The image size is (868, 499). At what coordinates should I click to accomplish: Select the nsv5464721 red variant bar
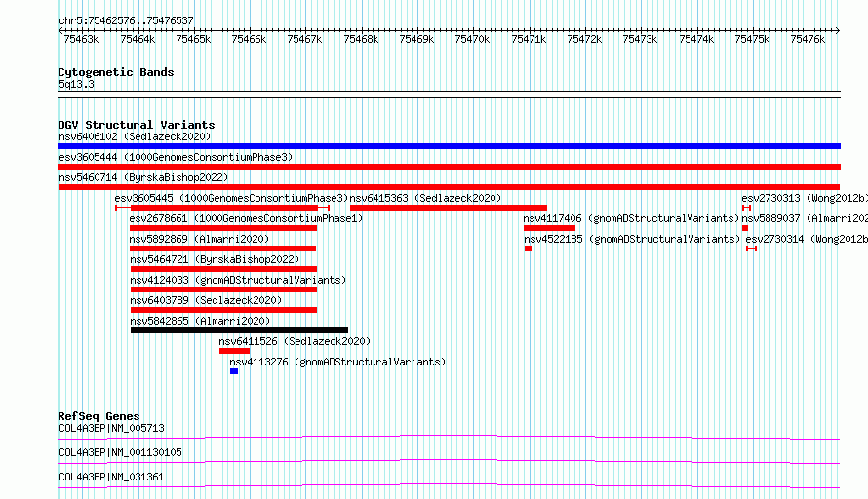tap(223, 269)
